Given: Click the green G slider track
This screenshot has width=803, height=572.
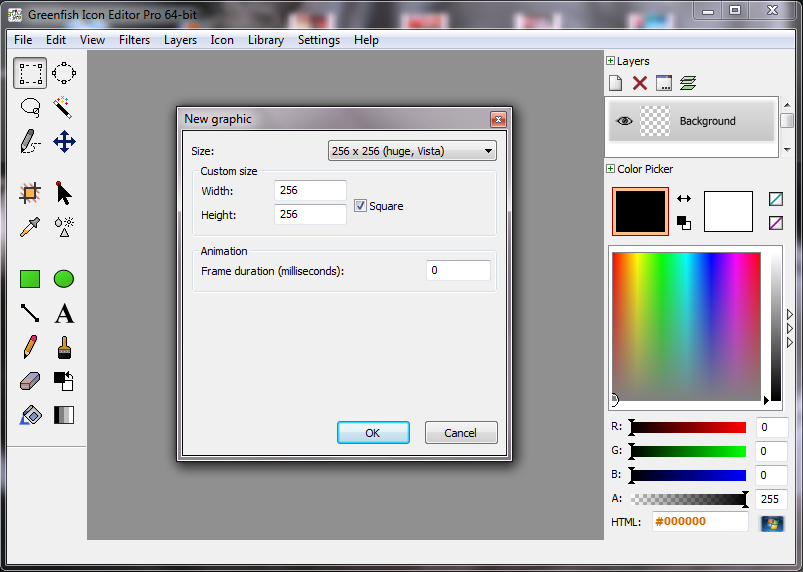Looking at the screenshot, I should (689, 451).
